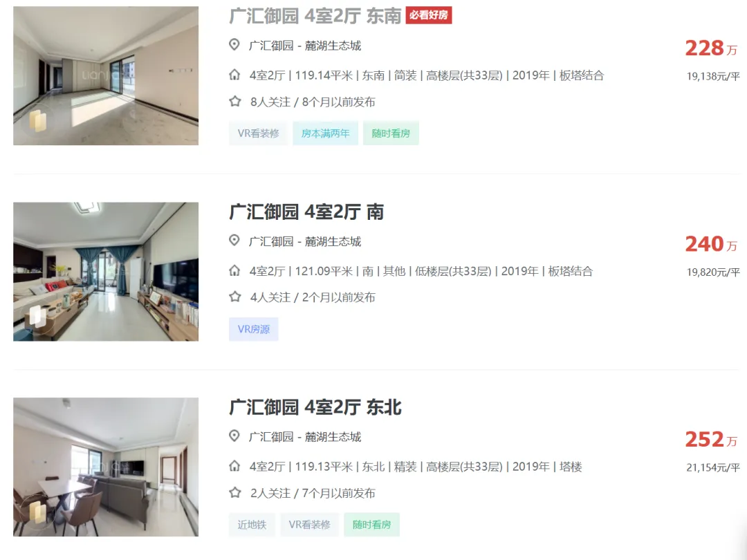Open listing titled 广汇御园 4室2厅 东南

click(315, 16)
